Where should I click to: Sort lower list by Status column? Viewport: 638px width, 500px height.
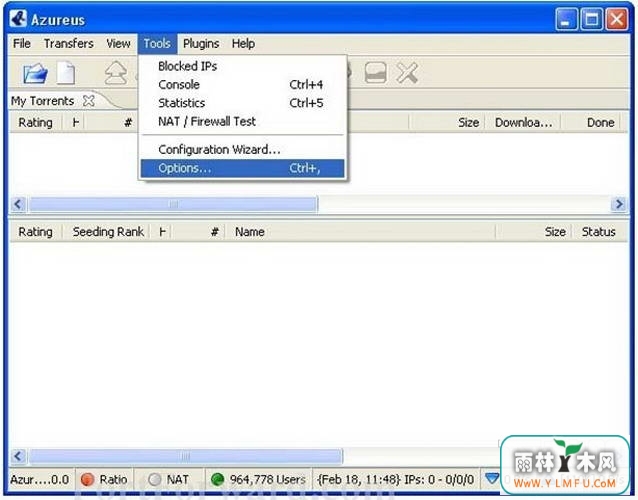(x=598, y=232)
